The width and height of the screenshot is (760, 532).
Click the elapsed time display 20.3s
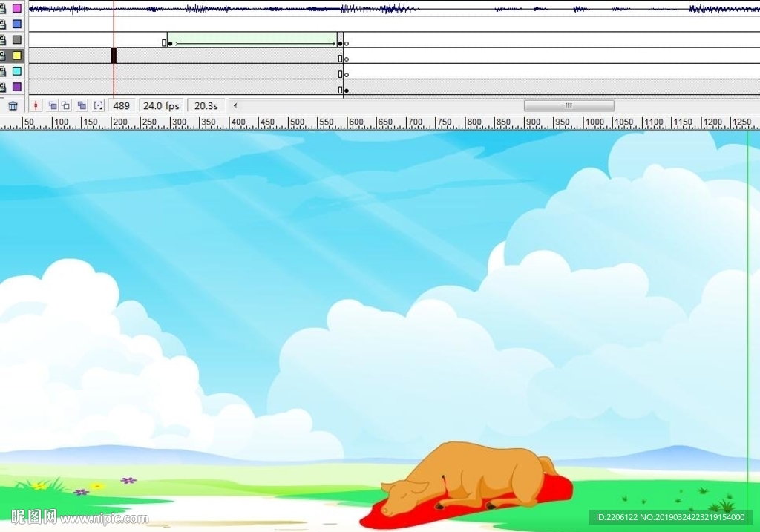(206, 105)
